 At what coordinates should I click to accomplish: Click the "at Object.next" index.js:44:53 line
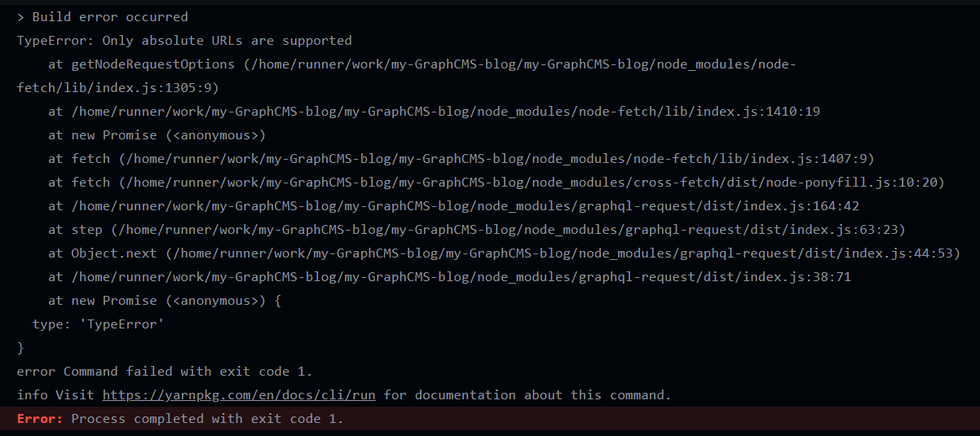pyautogui.click(x=504, y=253)
